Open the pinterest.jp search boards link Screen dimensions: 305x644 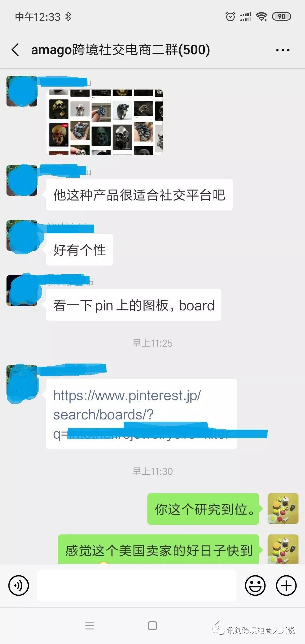(141, 414)
